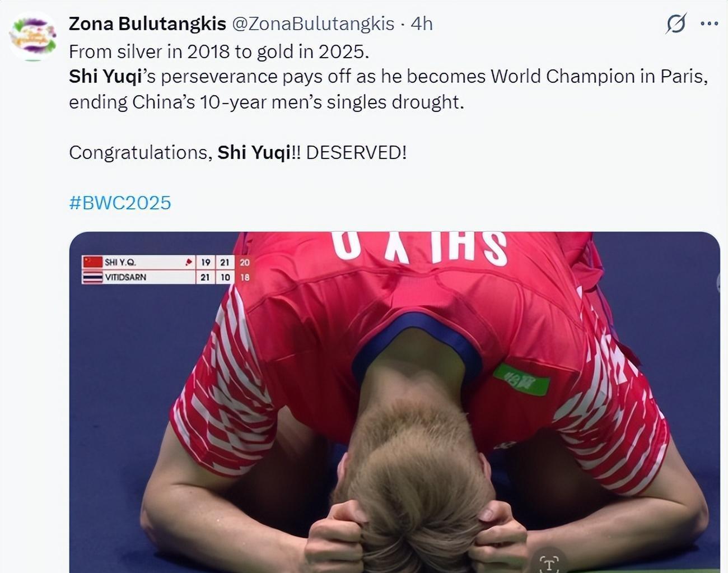This screenshot has width=728, height=573.
Task: Click the green sponsor patch on the shirt
Action: [520, 380]
